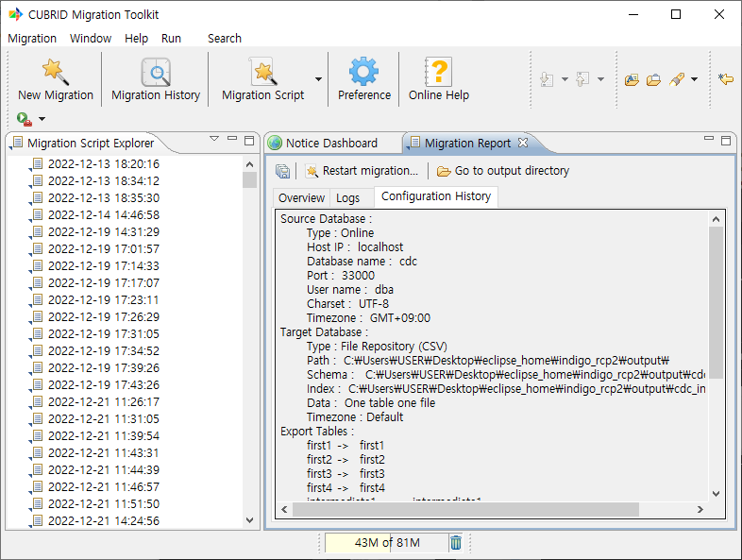Open Online Help question mark icon
742x560 pixels.
pyautogui.click(x=439, y=79)
